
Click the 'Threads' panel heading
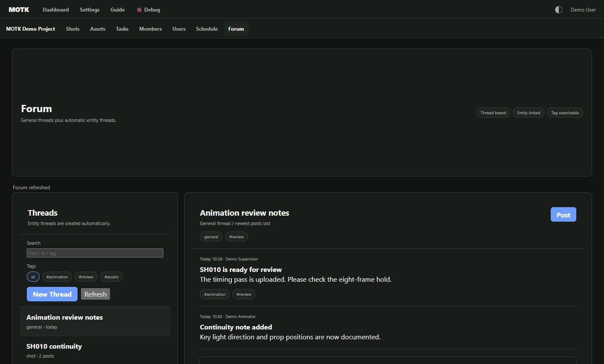pos(43,213)
